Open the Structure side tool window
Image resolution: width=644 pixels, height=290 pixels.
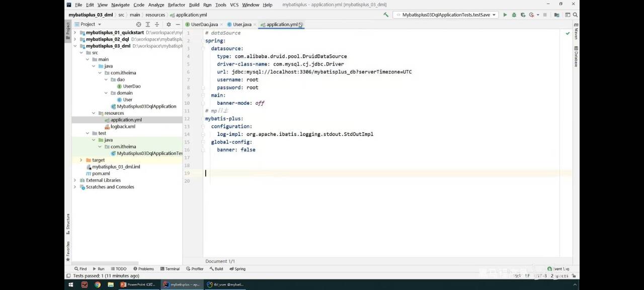point(68,225)
